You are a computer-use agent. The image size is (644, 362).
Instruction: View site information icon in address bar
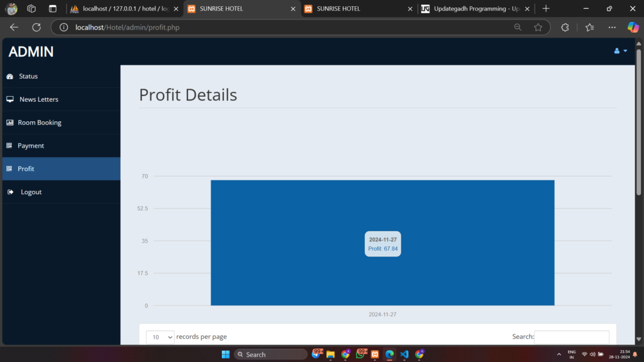coord(64,28)
